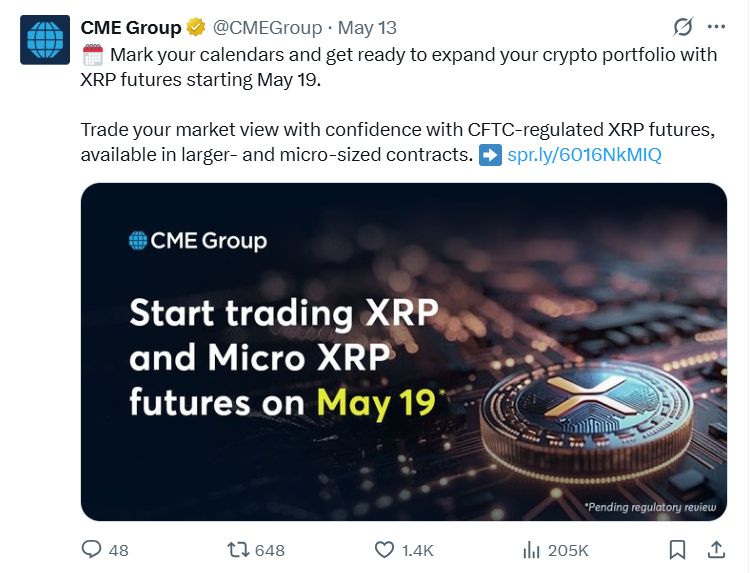Viewport: 756px width, 573px height.
Task: Click the CME Group logo inside the image
Action: pos(198,240)
